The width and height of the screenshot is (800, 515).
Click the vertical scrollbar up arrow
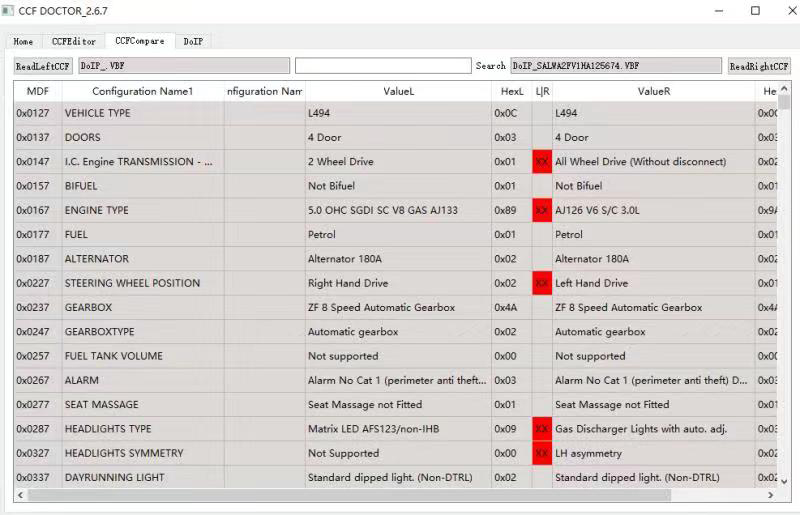click(x=784, y=89)
